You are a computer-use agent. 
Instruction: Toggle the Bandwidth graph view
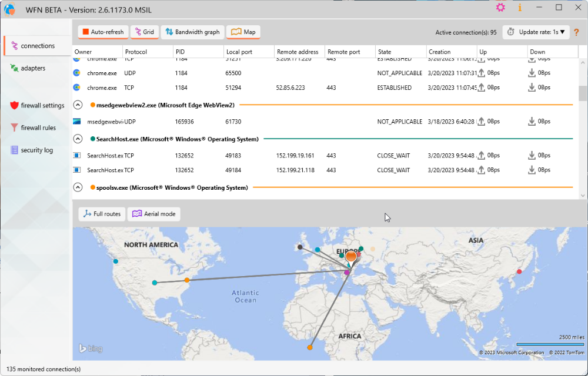pyautogui.click(x=193, y=32)
